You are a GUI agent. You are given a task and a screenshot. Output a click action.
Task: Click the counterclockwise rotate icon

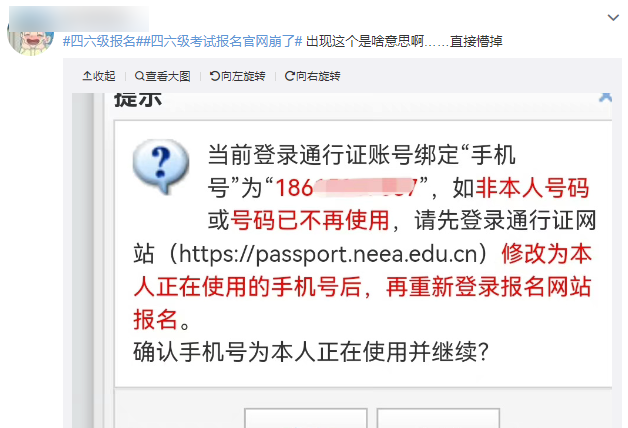coord(215,76)
